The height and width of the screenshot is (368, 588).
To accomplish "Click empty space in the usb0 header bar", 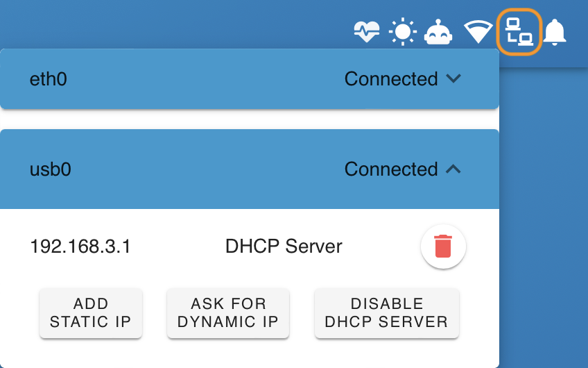I will [208, 169].
